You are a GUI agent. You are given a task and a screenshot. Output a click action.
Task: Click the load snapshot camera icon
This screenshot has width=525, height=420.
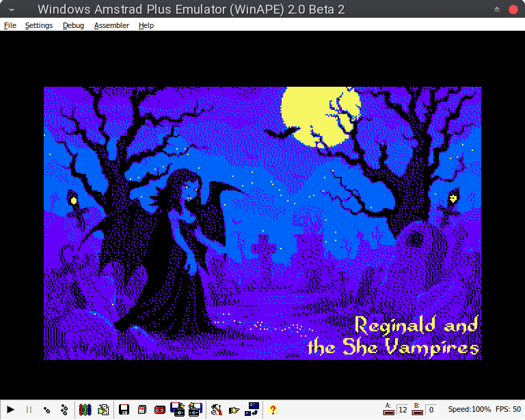tap(178, 409)
